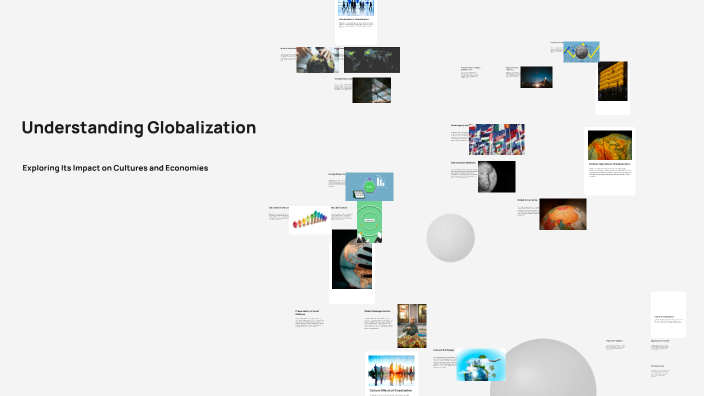704x396 pixels.
Task: Select the blue zigzag chart with globe
Action: tap(581, 52)
